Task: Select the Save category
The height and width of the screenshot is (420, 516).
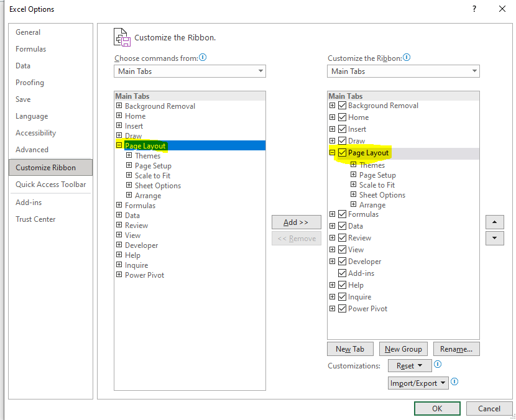Action: pos(23,99)
